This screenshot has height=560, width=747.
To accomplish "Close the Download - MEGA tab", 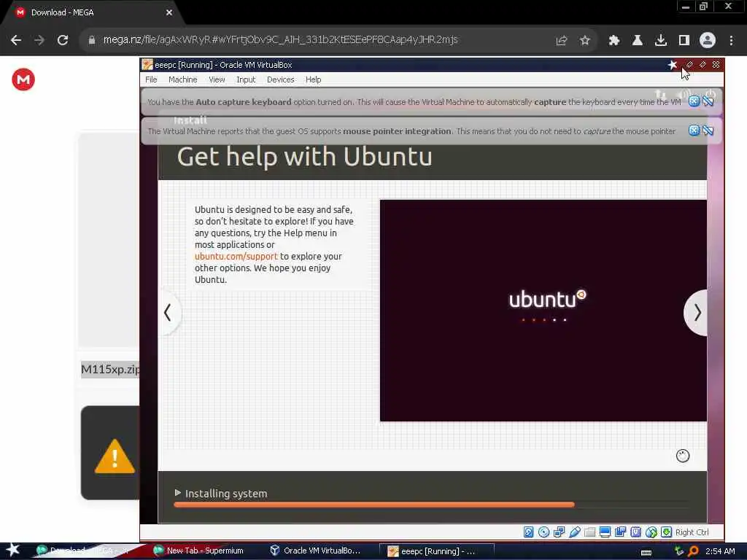I will click(169, 12).
